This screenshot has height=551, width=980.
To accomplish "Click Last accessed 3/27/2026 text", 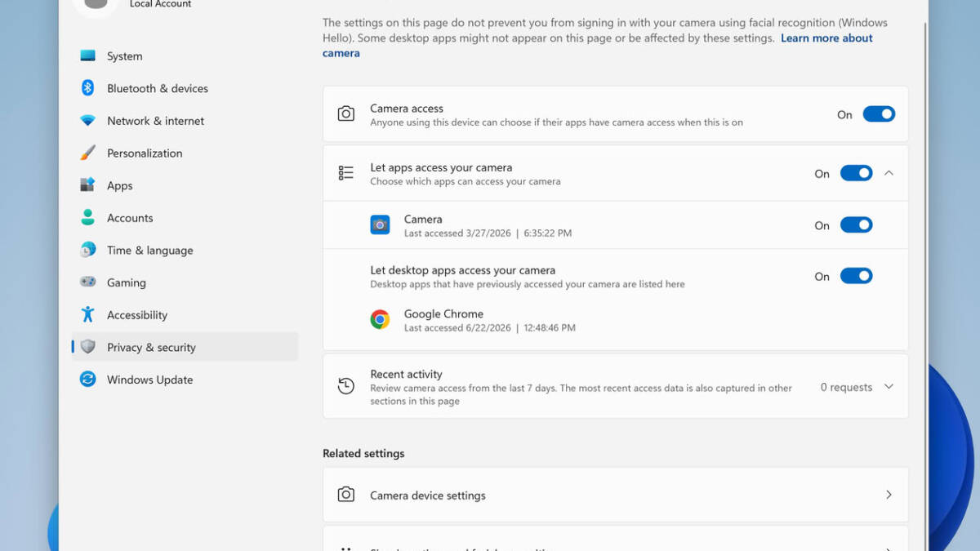I will pyautogui.click(x=488, y=233).
